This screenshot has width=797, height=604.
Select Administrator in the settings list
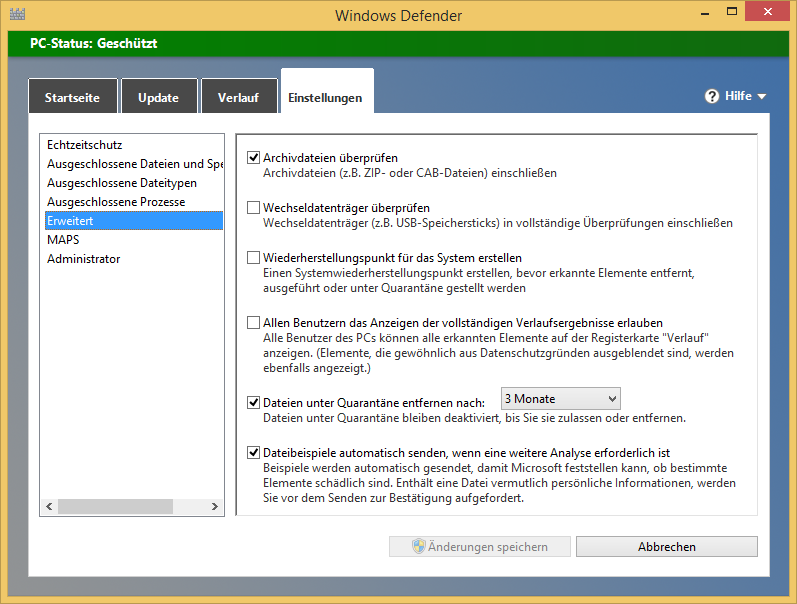click(x=134, y=259)
